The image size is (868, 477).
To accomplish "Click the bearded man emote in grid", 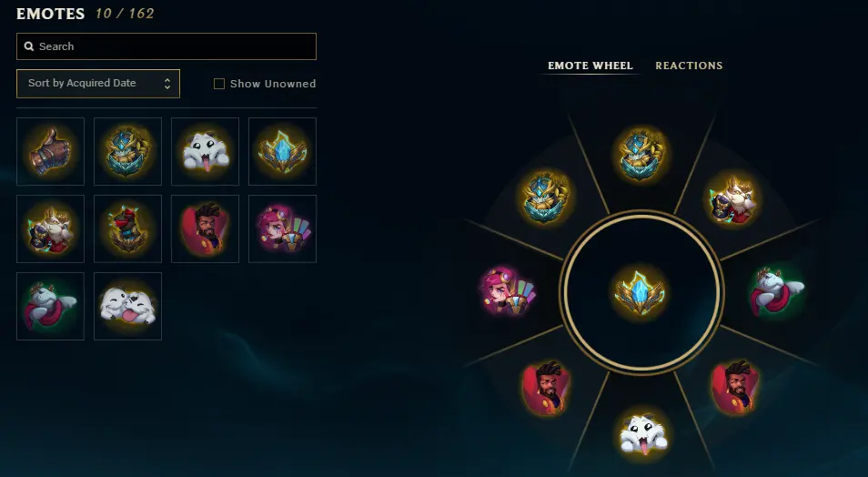I will pyautogui.click(x=205, y=228).
